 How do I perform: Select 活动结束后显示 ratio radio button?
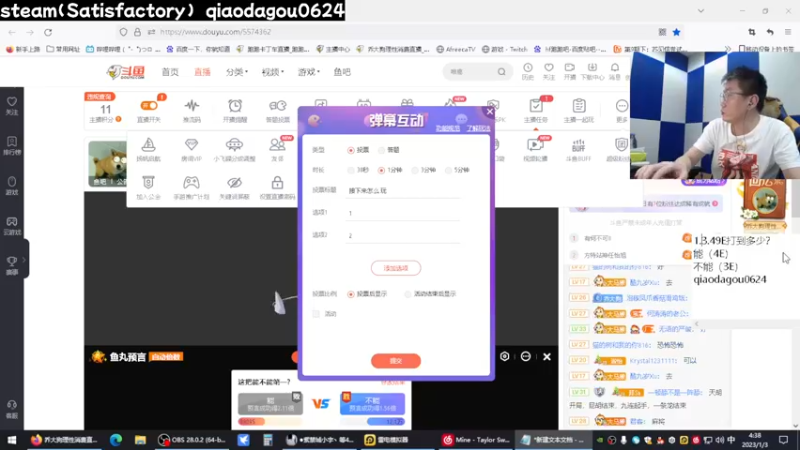pyautogui.click(x=407, y=294)
